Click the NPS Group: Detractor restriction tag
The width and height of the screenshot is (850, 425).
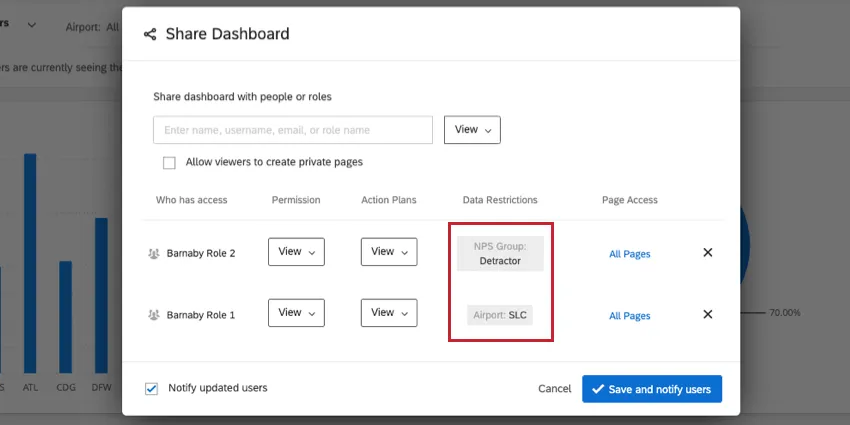500,253
